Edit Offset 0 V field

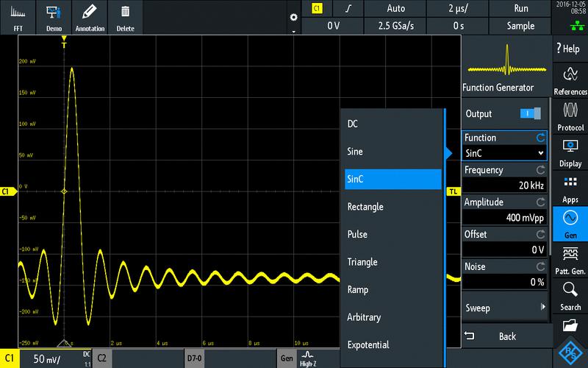coord(504,250)
